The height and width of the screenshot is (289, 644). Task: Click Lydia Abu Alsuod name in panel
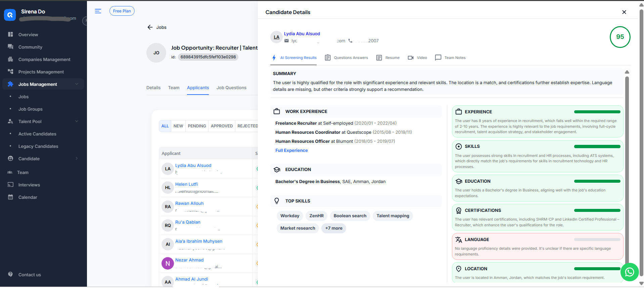pos(302,34)
